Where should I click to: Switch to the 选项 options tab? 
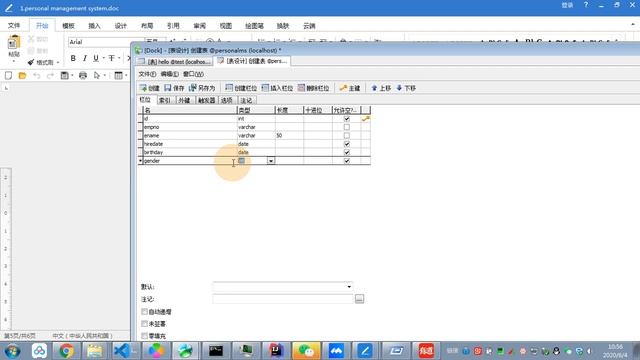point(227,100)
